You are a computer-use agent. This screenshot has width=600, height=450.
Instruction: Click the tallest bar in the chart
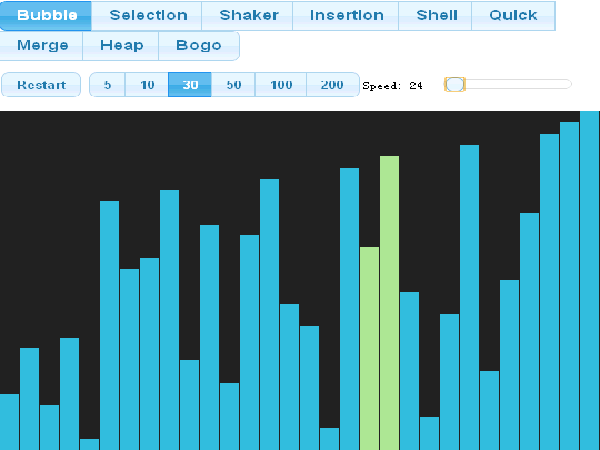590,280
